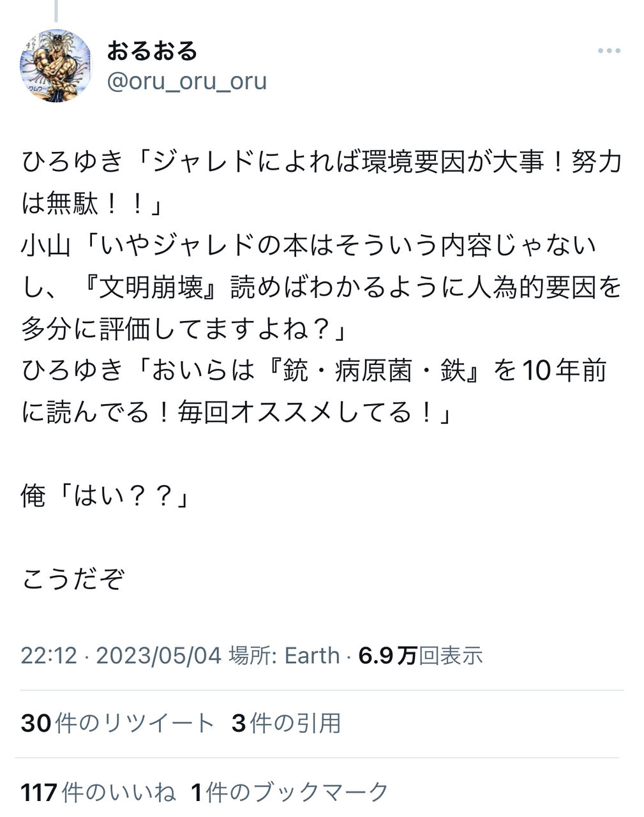Select the 2023/05/04 date text
This screenshot has width=644, height=817.
pyautogui.click(x=159, y=656)
